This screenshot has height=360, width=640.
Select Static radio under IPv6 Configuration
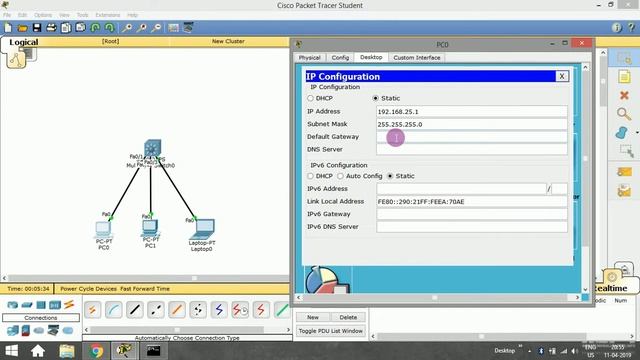pyautogui.click(x=390, y=176)
